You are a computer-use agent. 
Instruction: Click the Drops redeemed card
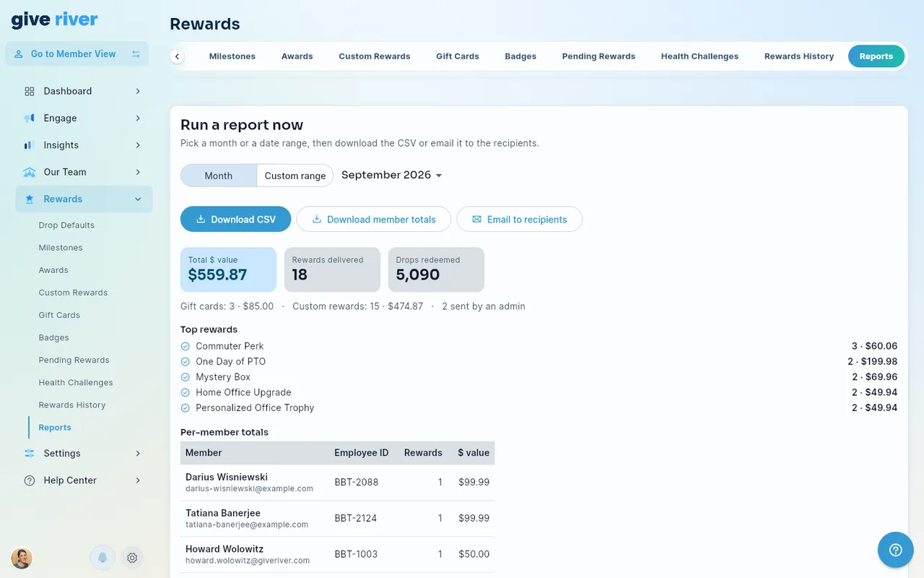[436, 269]
